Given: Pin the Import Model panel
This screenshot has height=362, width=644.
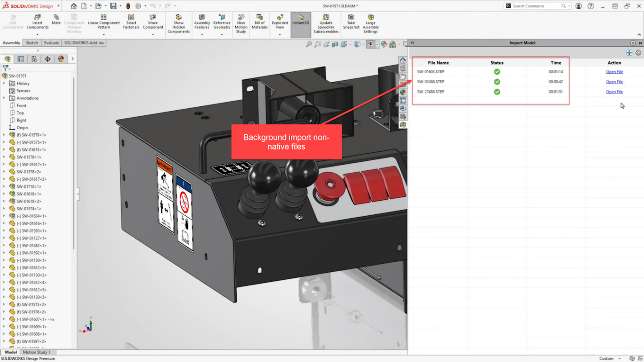Looking at the screenshot, I should (640, 43).
